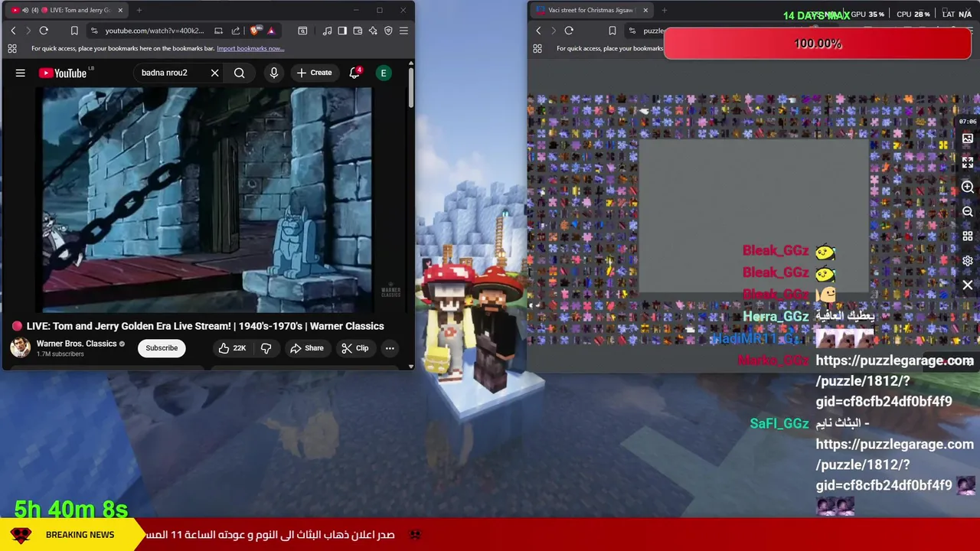The image size is (980, 551).
Task: Open puzzle settings gear
Action: pyautogui.click(x=968, y=261)
